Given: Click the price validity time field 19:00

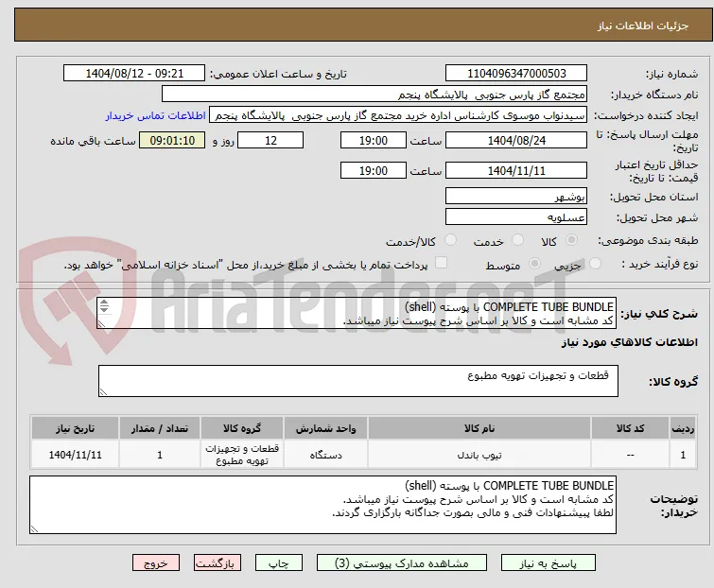Looking at the screenshot, I should (373, 171).
